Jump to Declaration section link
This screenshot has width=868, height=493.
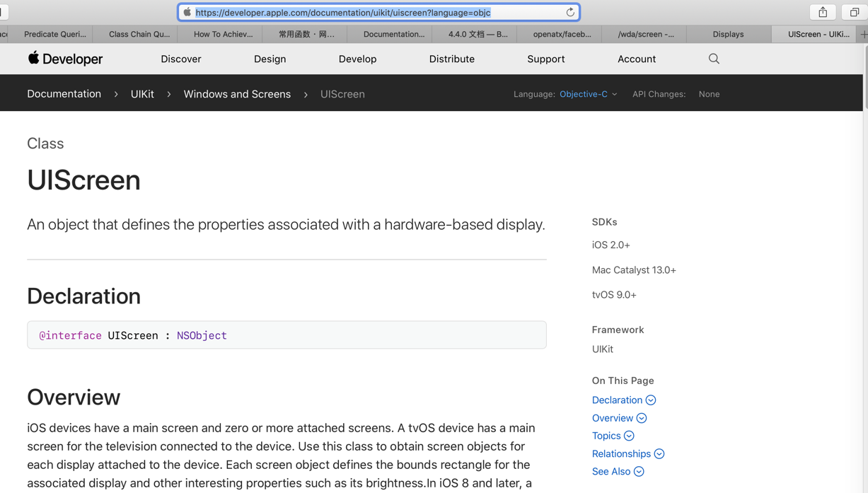coord(617,400)
